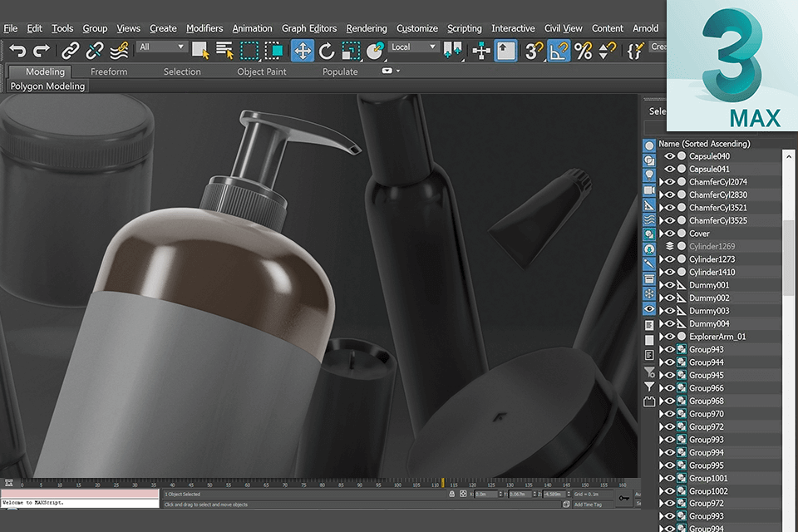
Task: Select the Select and Move tool
Action: pos(302,52)
